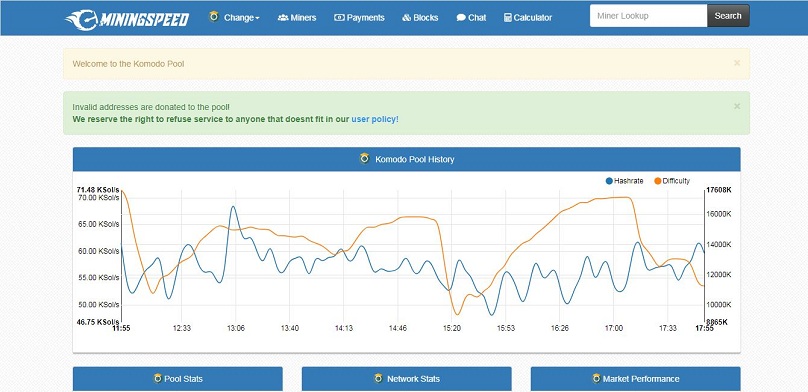
Task: Click the Calculator icon in navbar
Action: point(508,18)
